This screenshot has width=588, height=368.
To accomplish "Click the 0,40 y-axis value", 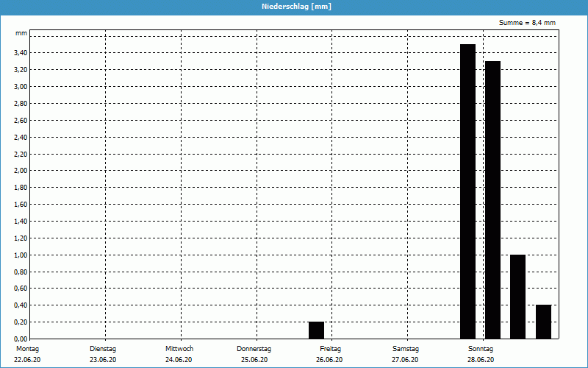I will pyautogui.click(x=21, y=305).
